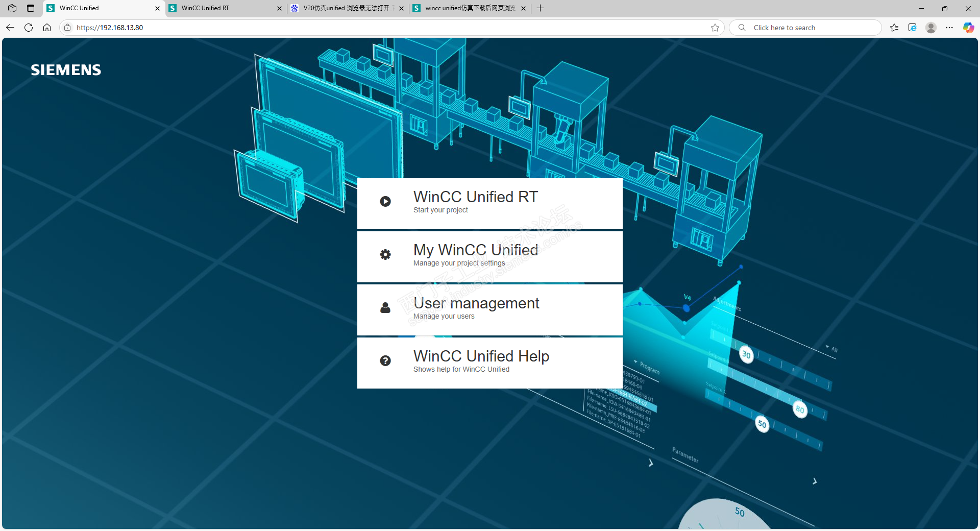Open the Favorites list icon
The width and height of the screenshot is (980, 531).
[x=894, y=28]
